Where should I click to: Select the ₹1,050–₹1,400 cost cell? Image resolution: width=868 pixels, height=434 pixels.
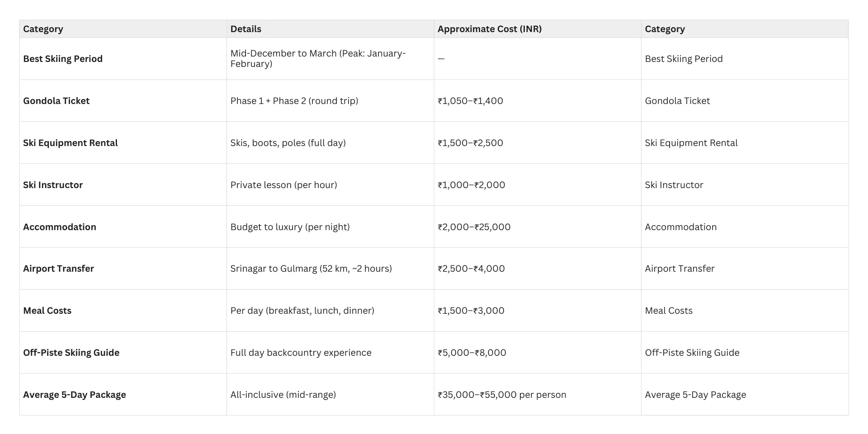(x=470, y=101)
